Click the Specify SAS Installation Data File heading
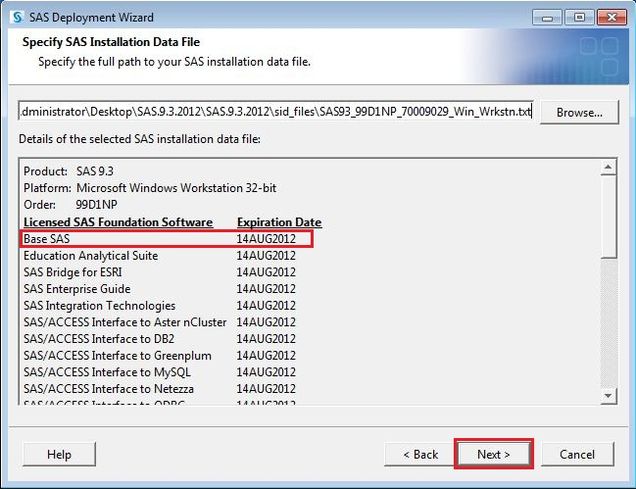636x489 pixels. (x=111, y=42)
